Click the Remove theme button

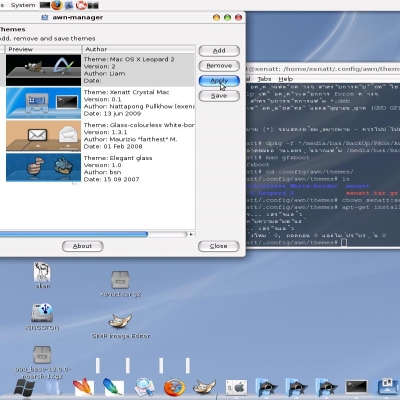(x=219, y=66)
